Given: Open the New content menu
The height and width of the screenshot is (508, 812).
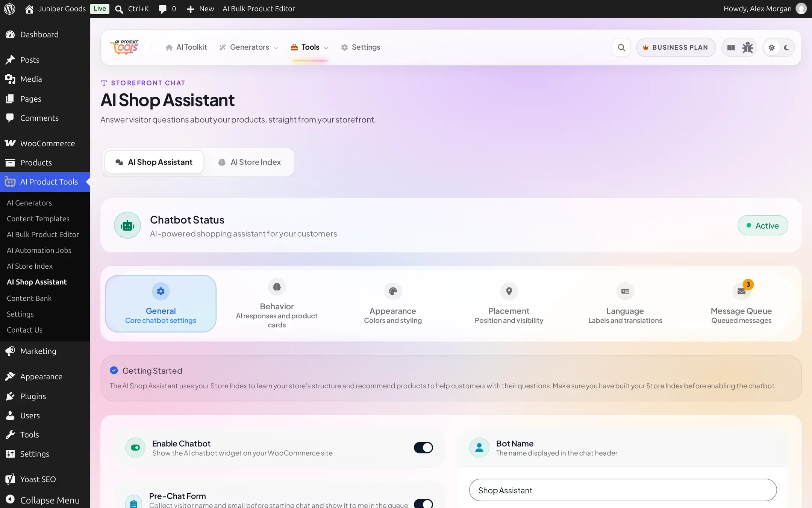Looking at the screenshot, I should [x=200, y=9].
